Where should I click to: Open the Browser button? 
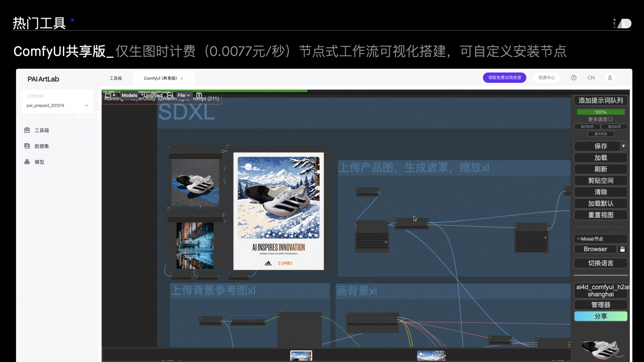coord(595,249)
